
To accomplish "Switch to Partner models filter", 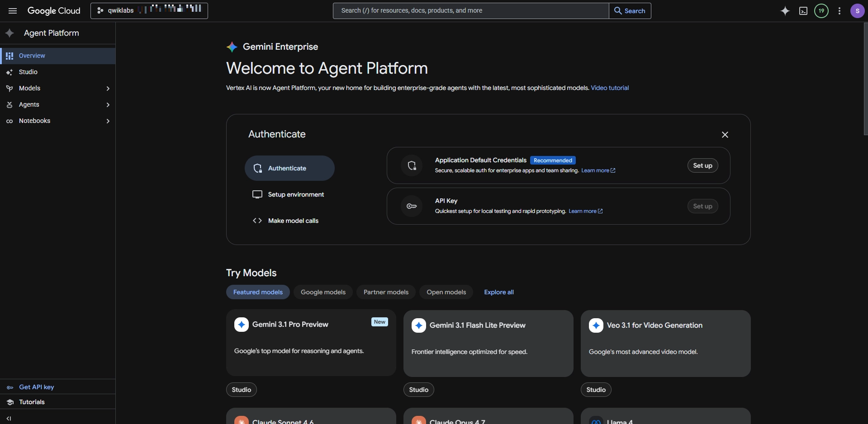I will coord(386,292).
